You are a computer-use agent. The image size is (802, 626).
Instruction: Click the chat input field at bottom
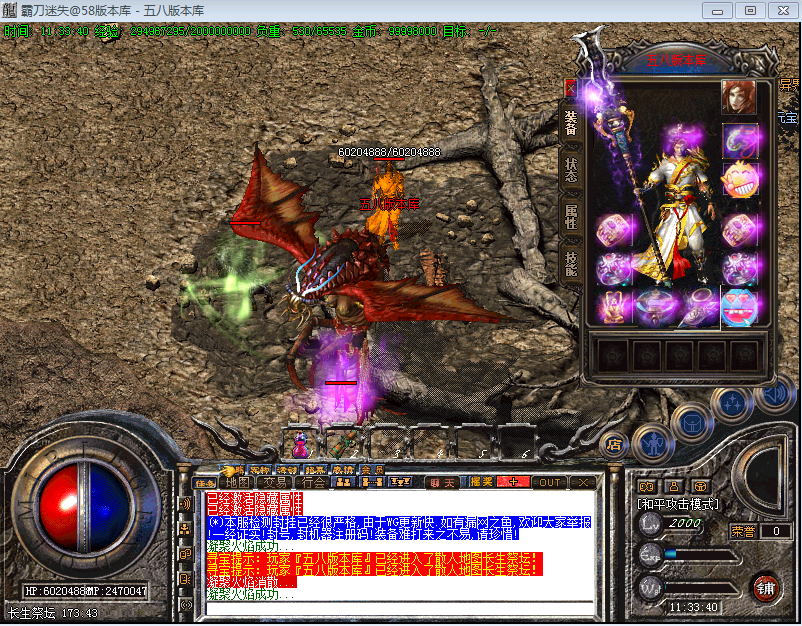tap(400, 608)
